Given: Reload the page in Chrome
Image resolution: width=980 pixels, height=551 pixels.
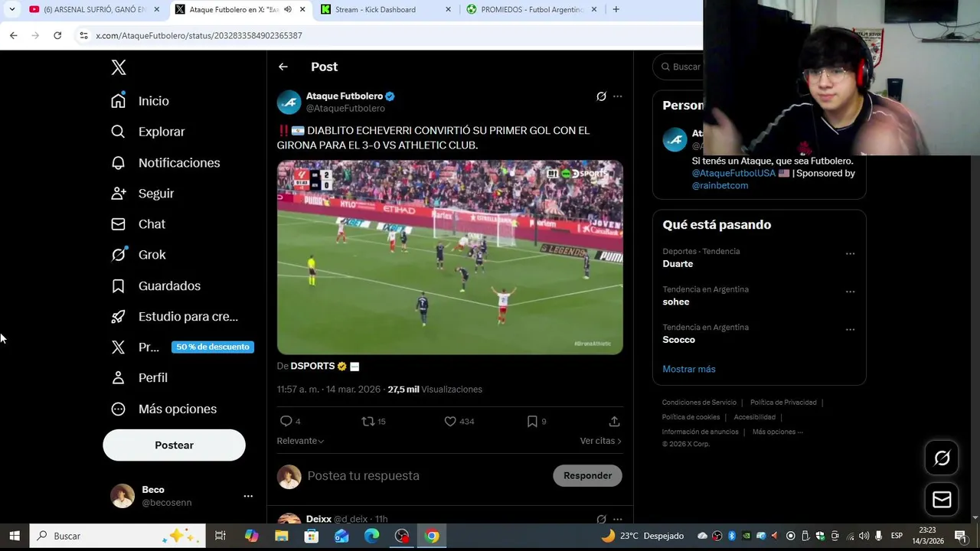Looking at the screenshot, I should click(x=57, y=35).
